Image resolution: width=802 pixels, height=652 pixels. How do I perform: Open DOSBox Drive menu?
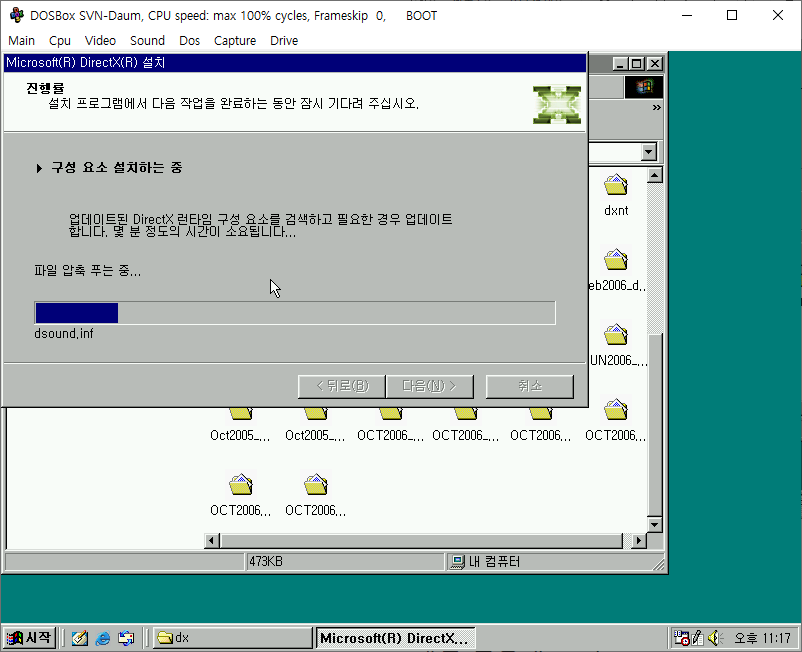pyautogui.click(x=284, y=40)
